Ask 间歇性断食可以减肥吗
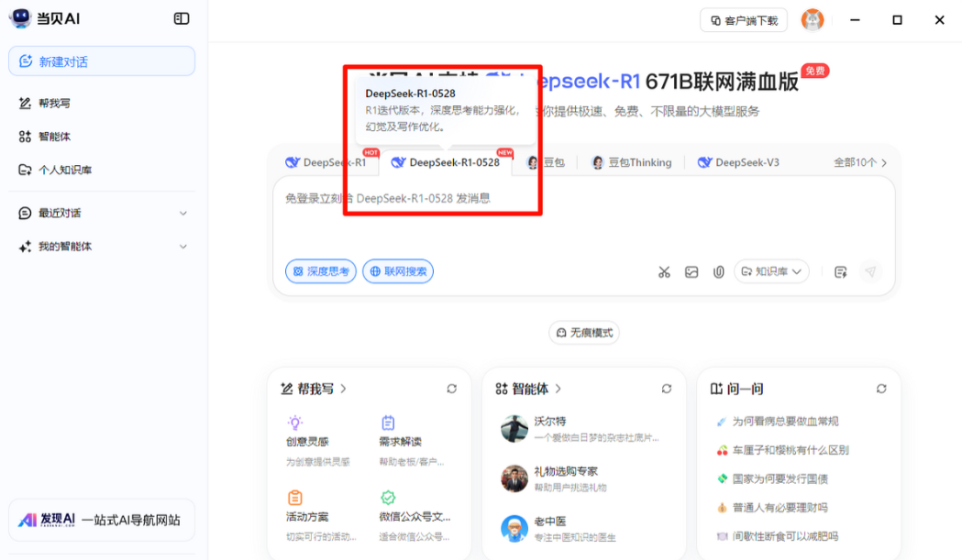The image size is (962, 560). pos(778,536)
